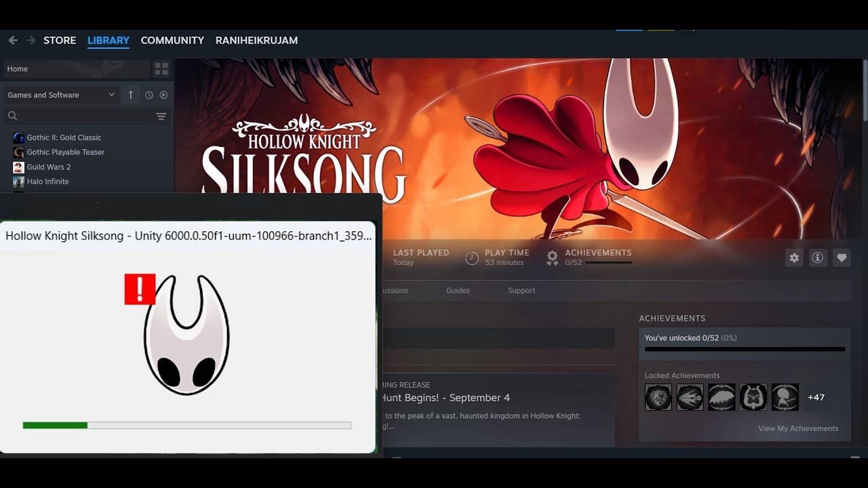
Task: Click the LAST PLAYED Today stat
Action: pyautogui.click(x=421, y=258)
